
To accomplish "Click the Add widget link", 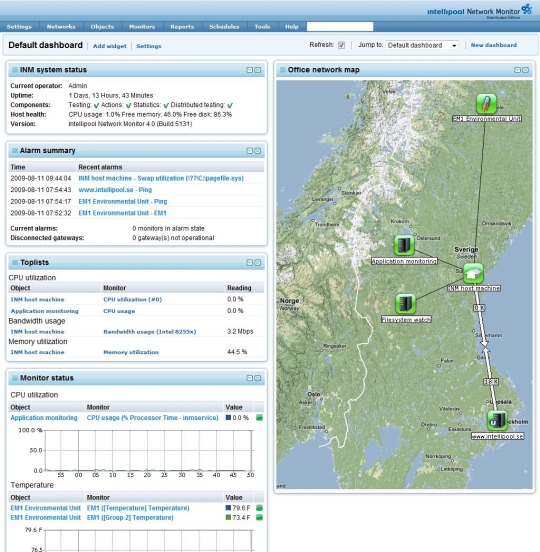I will [109, 46].
